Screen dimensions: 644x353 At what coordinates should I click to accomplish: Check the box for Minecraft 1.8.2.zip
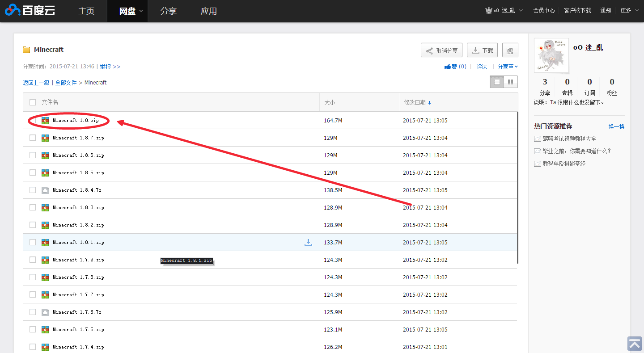point(33,225)
